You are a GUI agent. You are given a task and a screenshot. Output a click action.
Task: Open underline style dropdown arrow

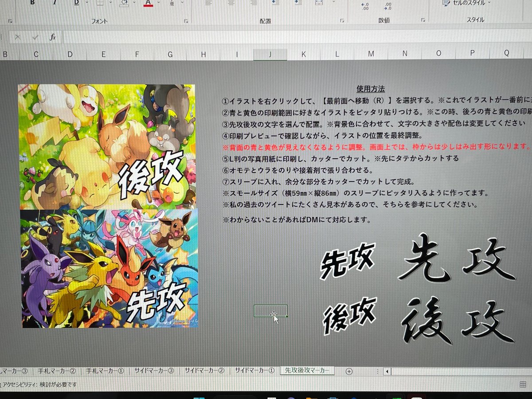pyautogui.click(x=86, y=3)
